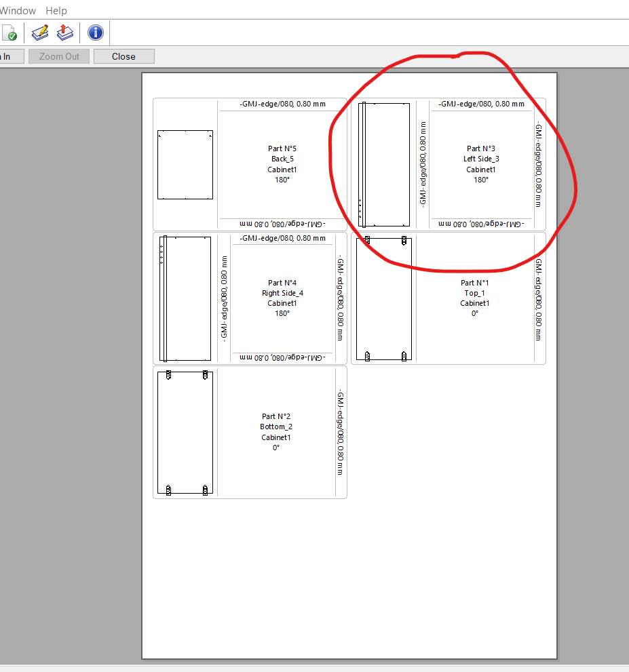
Task: Open the blue information icon
Action: 96,33
